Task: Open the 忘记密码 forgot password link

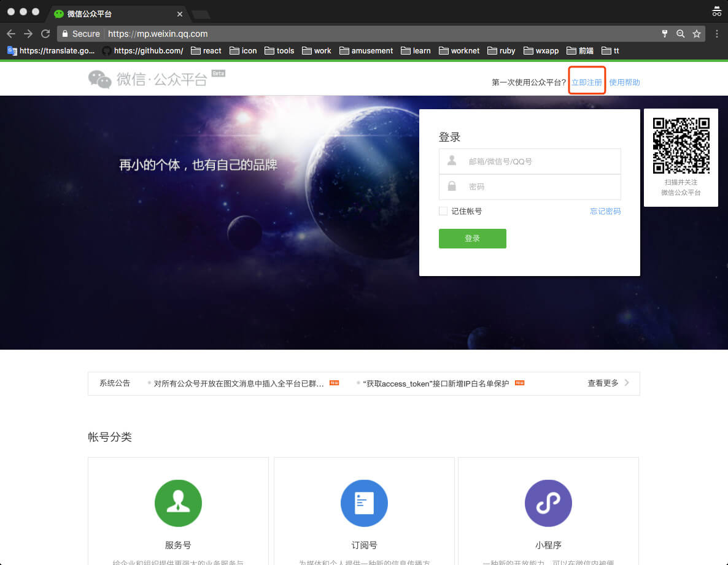Action: tap(605, 211)
